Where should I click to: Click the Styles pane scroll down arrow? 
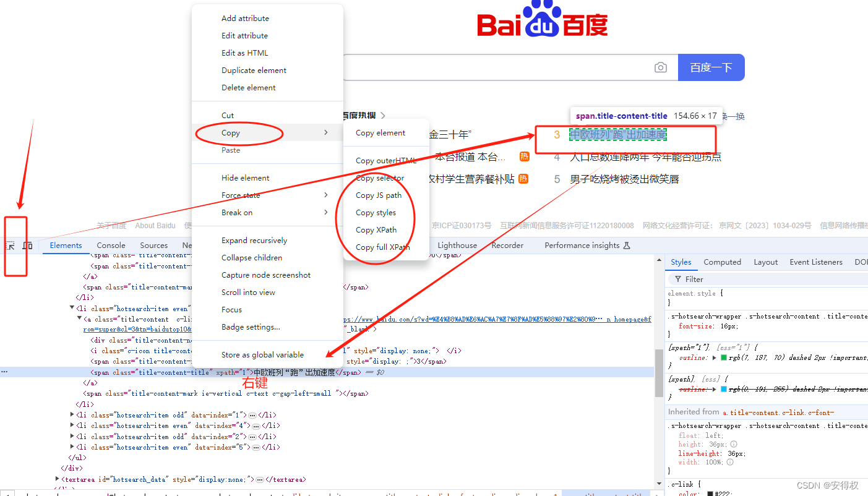(x=660, y=484)
